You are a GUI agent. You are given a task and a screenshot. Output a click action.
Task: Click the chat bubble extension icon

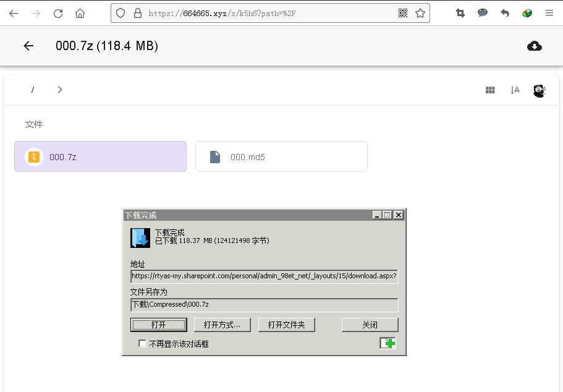(483, 13)
